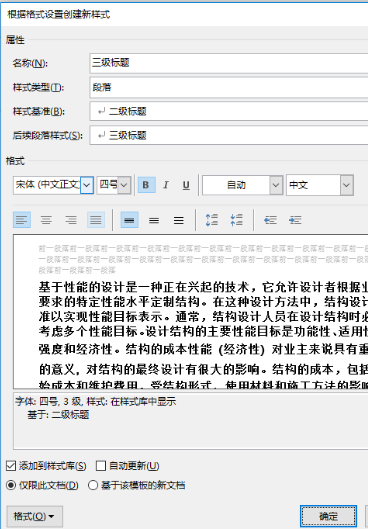368x529 pixels.
Task: Open 样式基准 combo box 二级标题
Action: (229, 111)
